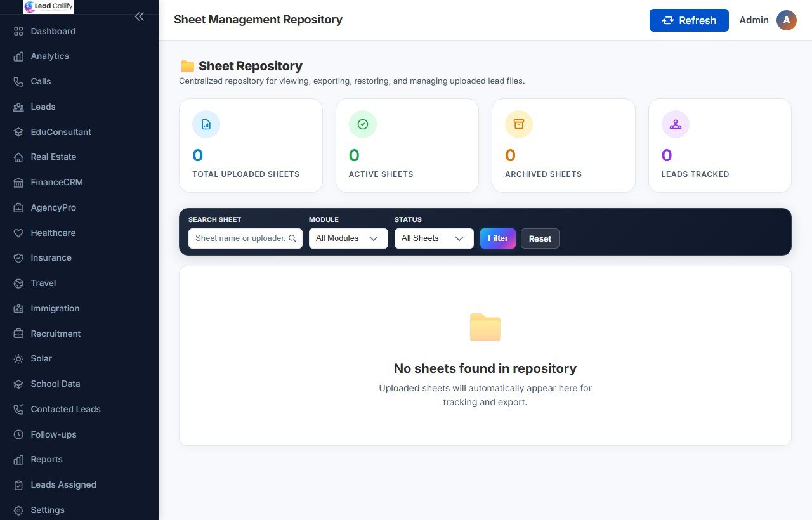Click the Archived Sheets box icon

click(x=519, y=124)
